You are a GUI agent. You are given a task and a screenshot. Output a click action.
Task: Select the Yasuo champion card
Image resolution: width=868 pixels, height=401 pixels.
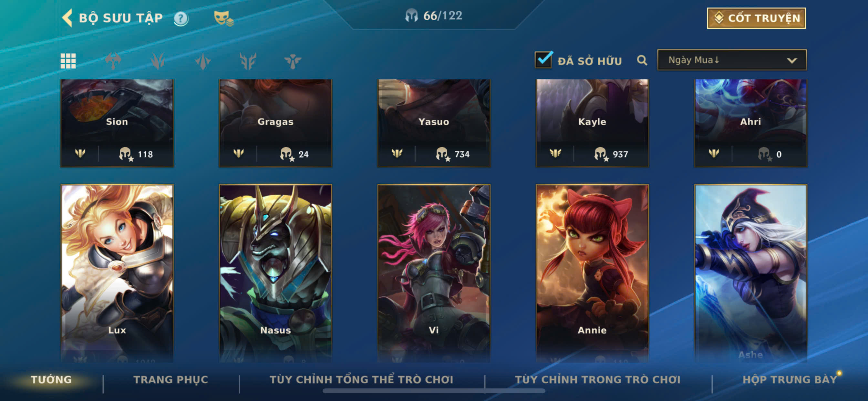tap(434, 123)
